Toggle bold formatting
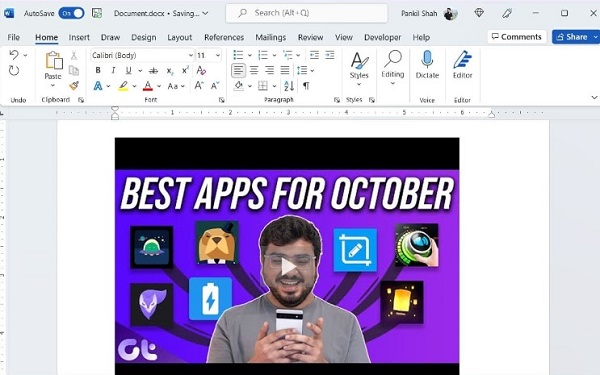Viewport: 600px width, 375px height. (98, 70)
